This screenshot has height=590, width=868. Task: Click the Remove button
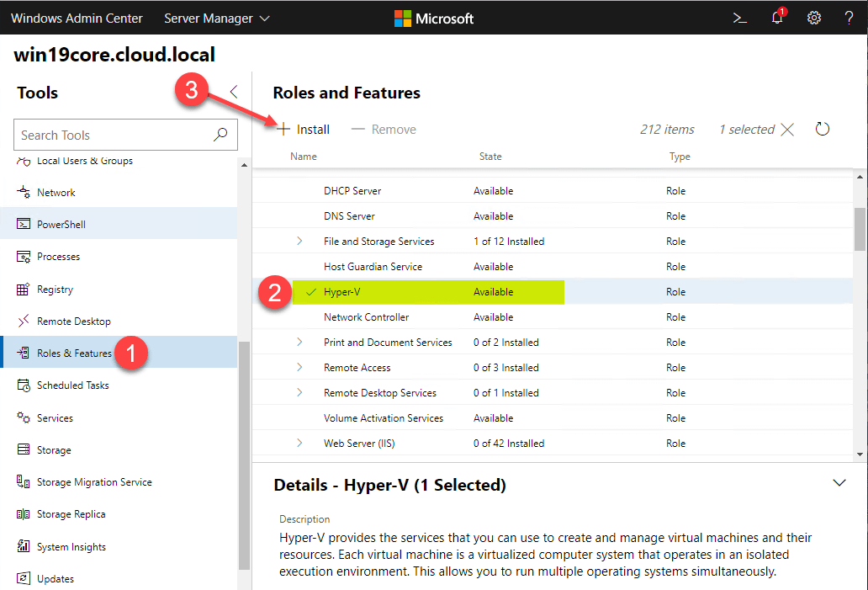(x=384, y=130)
